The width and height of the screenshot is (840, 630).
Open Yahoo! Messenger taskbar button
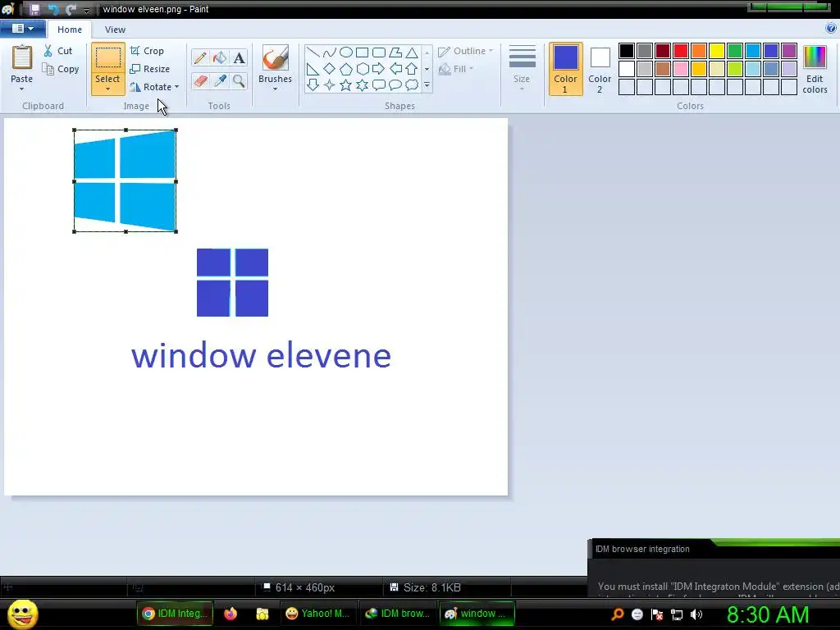click(x=317, y=614)
